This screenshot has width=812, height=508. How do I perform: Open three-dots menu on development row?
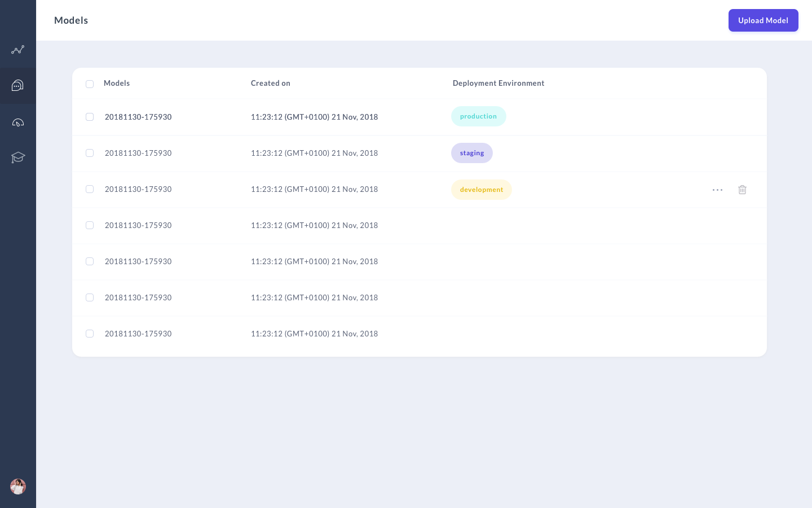pos(717,190)
